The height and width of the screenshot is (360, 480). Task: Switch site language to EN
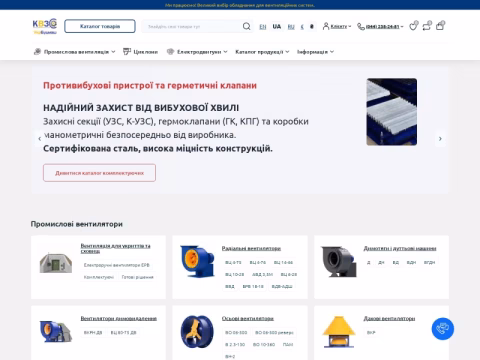pyautogui.click(x=263, y=26)
